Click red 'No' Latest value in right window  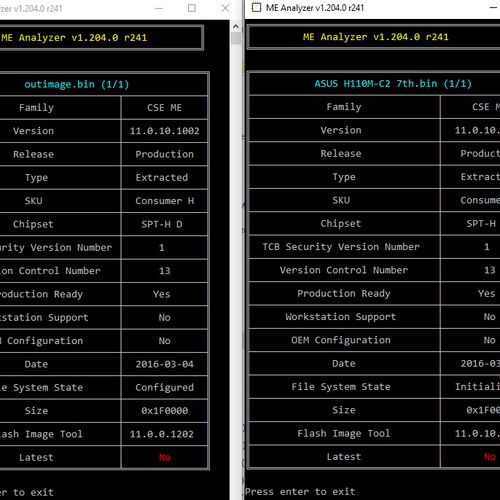pos(489,457)
